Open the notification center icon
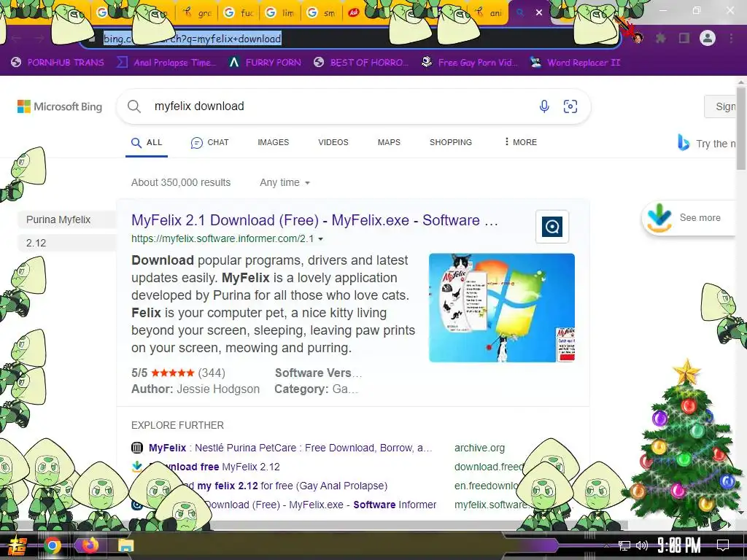Screen dimensions: 747x560 point(723,545)
